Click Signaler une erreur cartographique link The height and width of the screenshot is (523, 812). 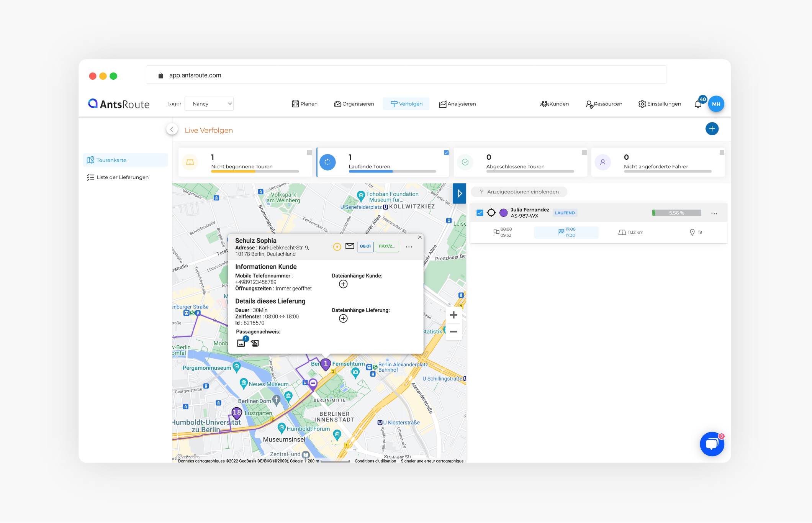[x=432, y=461]
